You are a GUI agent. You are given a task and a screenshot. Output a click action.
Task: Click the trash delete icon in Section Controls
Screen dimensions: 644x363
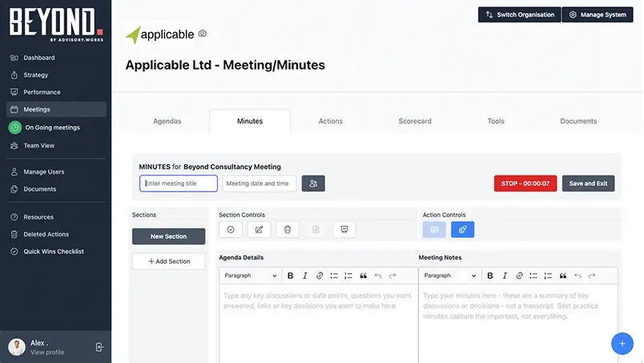point(288,229)
